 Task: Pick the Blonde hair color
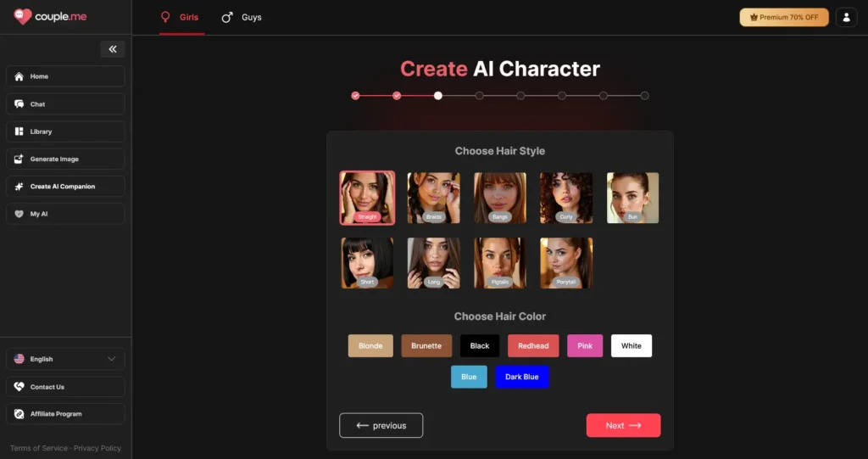(370, 346)
